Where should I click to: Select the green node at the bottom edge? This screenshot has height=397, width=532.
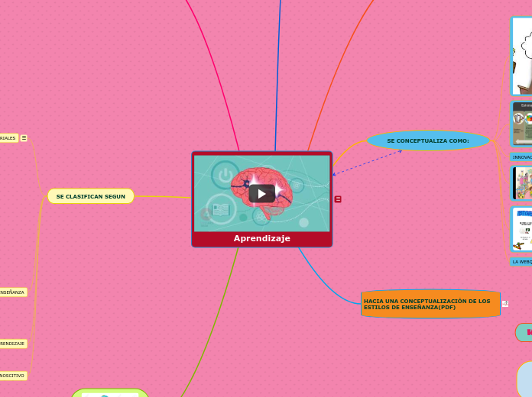(x=110, y=392)
